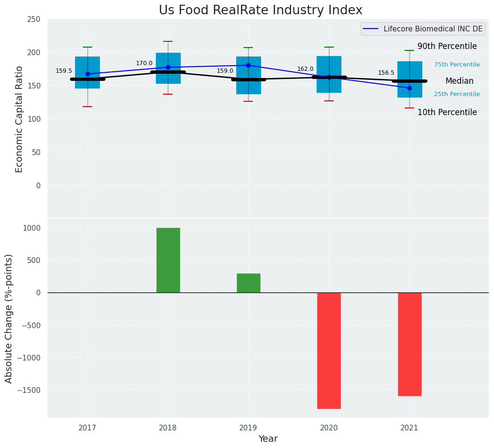Click the blue data point for 2017

pos(87,74)
